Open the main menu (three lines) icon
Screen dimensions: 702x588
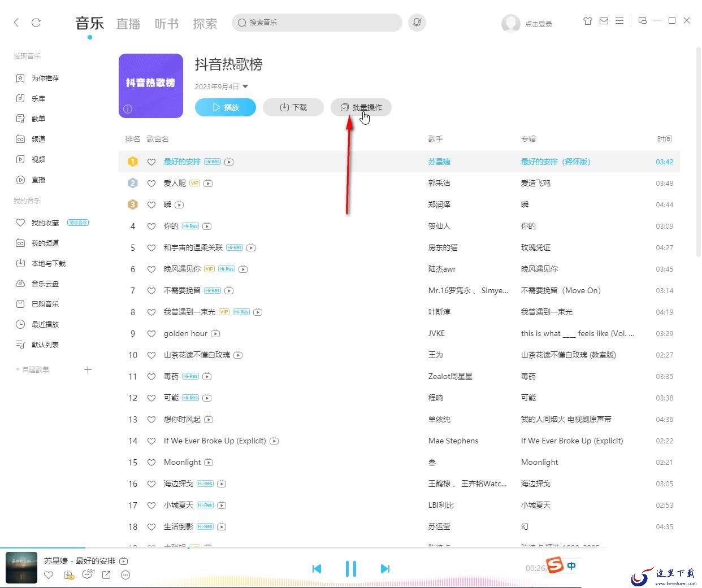[x=619, y=20]
